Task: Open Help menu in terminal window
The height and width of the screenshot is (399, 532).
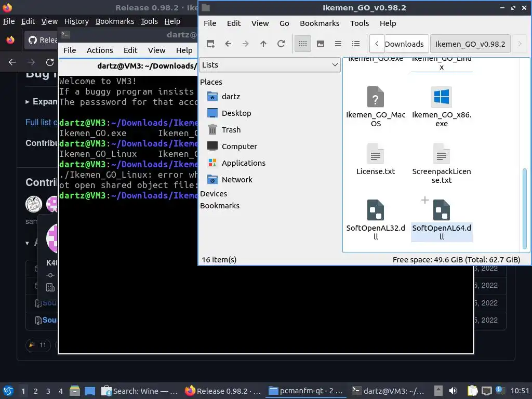Action: tap(184, 50)
